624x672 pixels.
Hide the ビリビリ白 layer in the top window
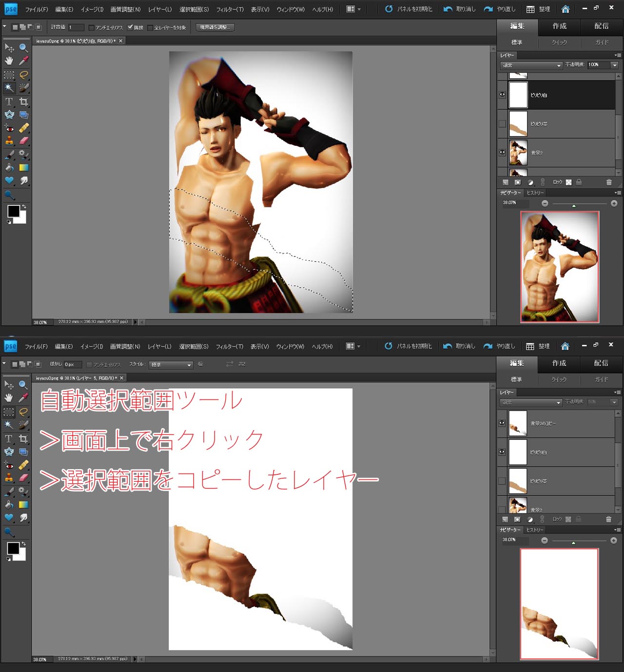(502, 95)
